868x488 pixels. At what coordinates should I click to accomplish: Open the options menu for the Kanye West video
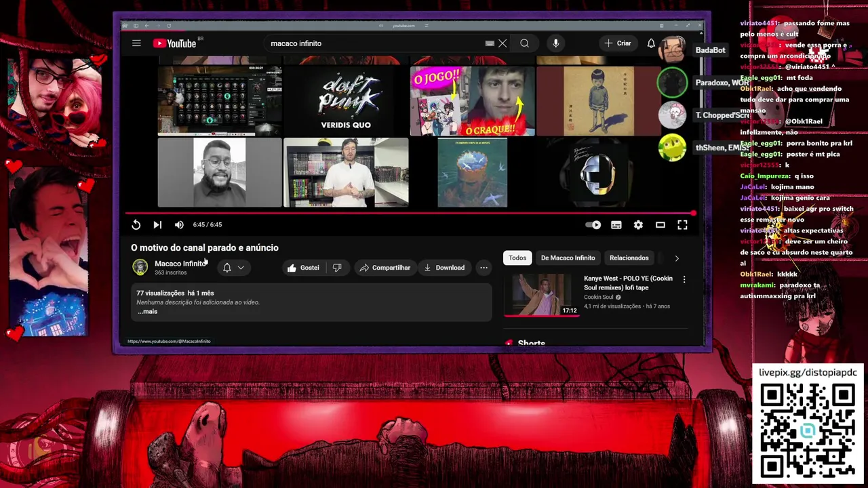(x=684, y=279)
